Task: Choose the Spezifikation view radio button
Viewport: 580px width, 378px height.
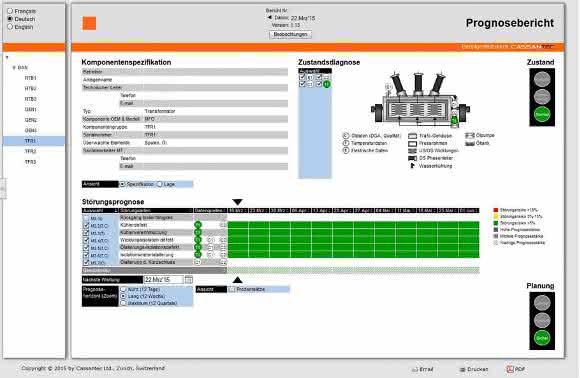Action: 122,184
